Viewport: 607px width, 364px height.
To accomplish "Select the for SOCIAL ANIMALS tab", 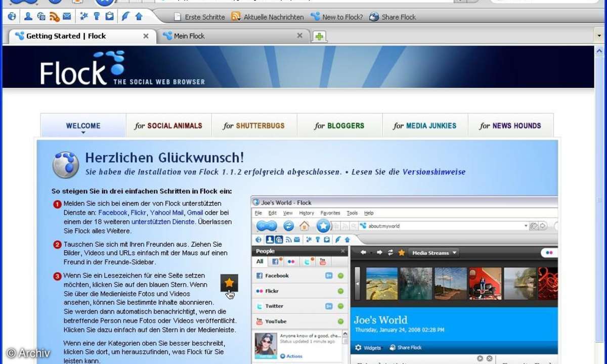I will tap(168, 126).
